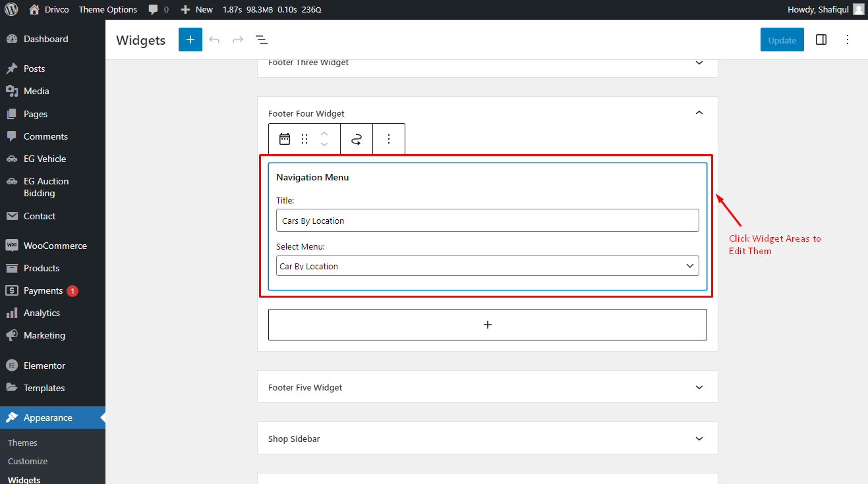Collapse the Footer Four Widget area
868x484 pixels.
pos(699,113)
